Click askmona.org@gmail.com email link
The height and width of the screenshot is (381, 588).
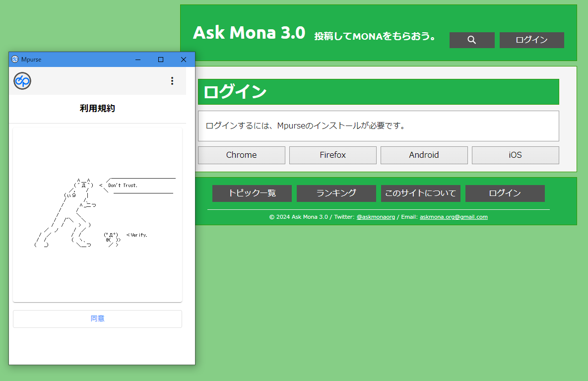point(454,217)
